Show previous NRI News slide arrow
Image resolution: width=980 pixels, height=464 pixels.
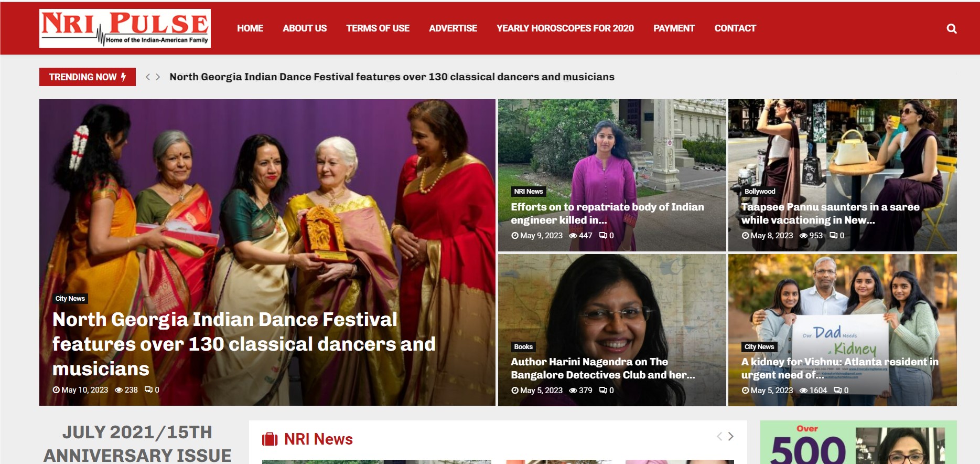coord(719,436)
